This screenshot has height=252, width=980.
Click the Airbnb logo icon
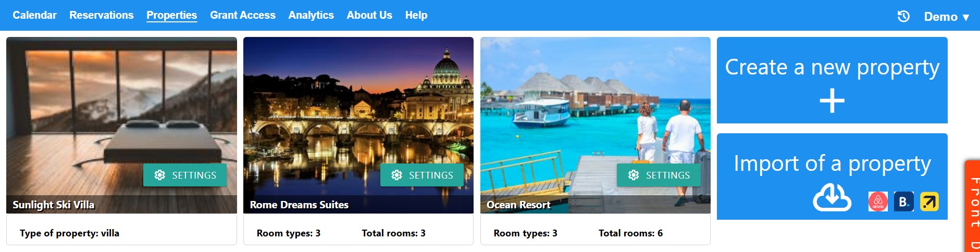click(x=878, y=201)
